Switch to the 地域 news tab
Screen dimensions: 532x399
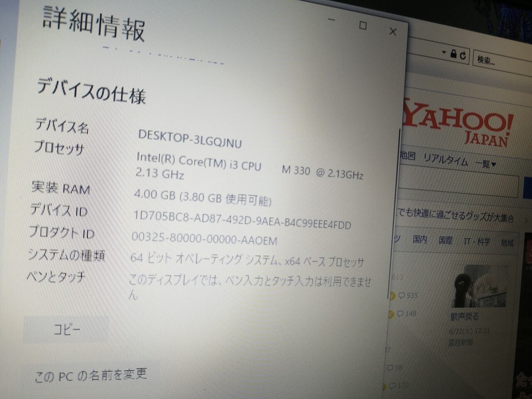click(x=507, y=243)
